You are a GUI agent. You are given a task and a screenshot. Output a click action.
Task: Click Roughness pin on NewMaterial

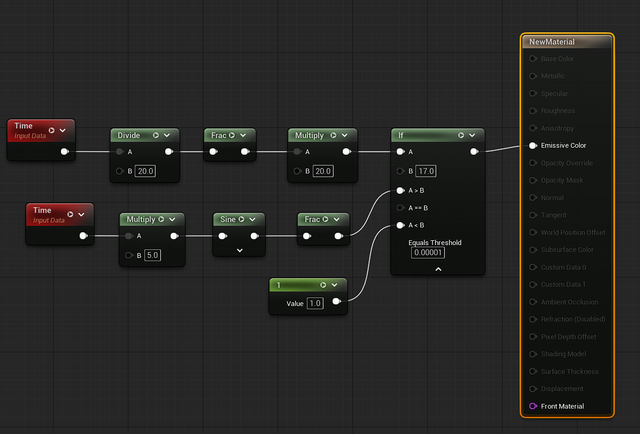(533, 111)
